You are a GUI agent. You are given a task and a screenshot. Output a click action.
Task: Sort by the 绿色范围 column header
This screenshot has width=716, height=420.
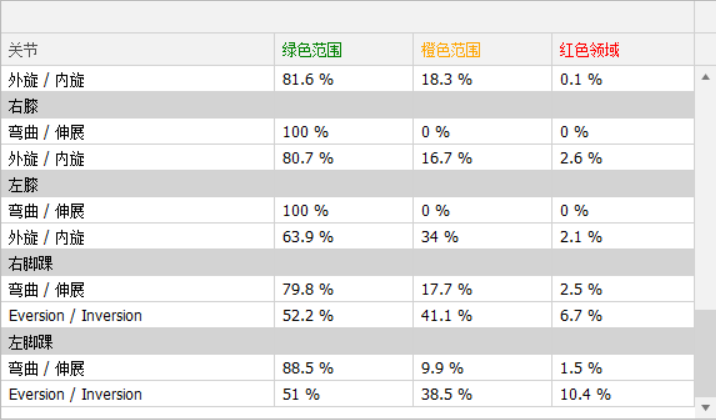click(x=313, y=50)
